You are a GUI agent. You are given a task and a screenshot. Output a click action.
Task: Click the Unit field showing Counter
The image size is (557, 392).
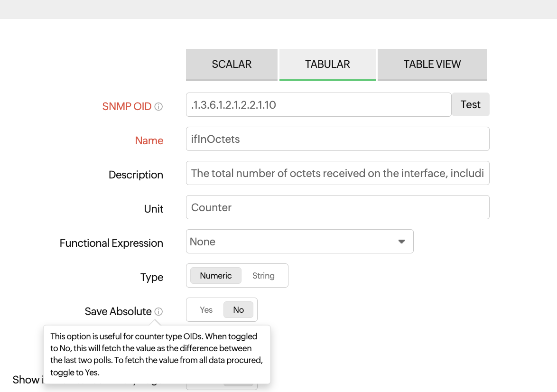[337, 207]
